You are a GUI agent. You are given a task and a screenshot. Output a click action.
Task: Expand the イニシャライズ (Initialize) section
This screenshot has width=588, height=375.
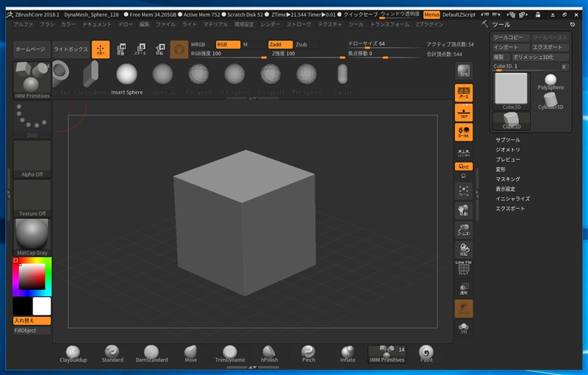[x=512, y=199]
